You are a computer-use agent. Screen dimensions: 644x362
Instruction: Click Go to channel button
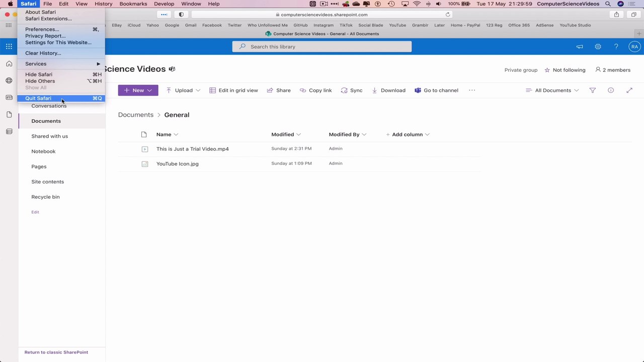436,90
